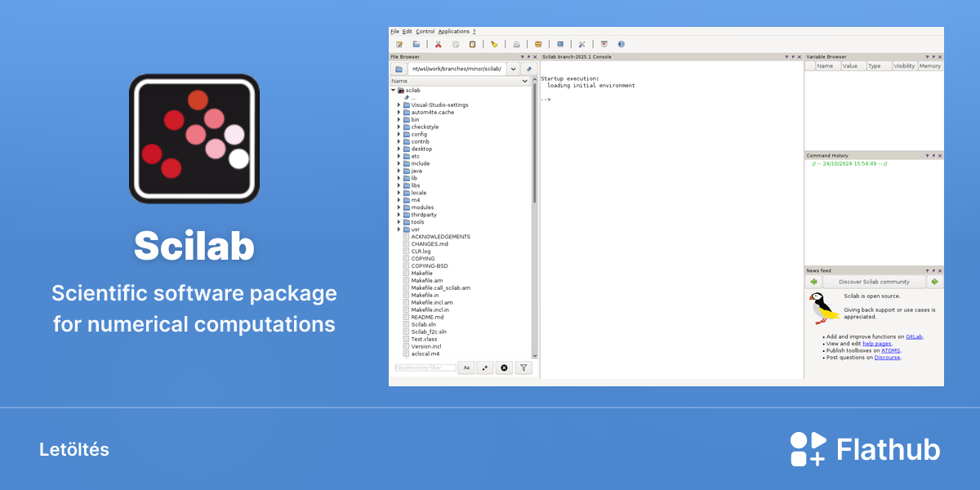Click Discover Scilab community button

point(874,282)
